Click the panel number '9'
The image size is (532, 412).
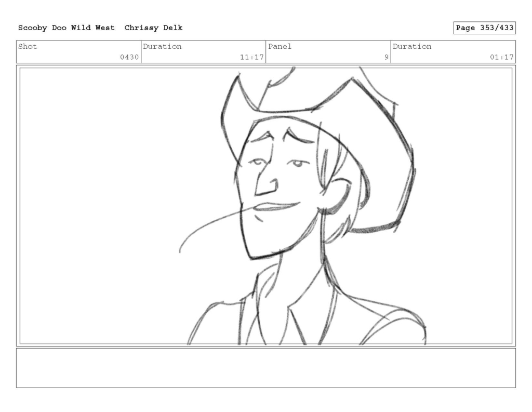(386, 57)
